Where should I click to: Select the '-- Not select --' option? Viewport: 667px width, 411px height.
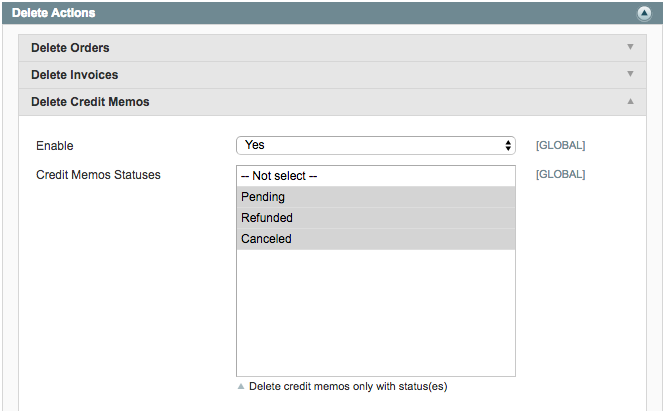click(376, 176)
